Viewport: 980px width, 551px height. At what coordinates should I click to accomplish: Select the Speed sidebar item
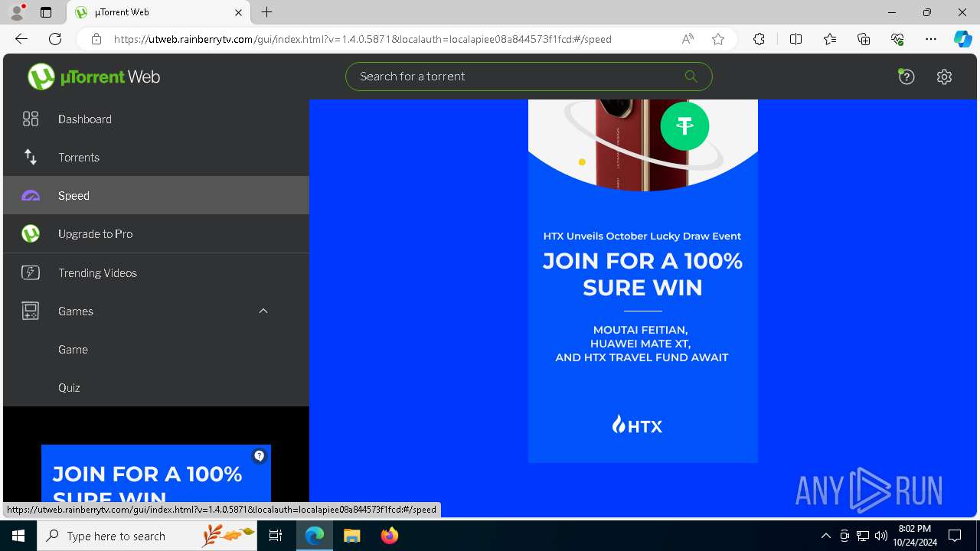[x=156, y=195]
